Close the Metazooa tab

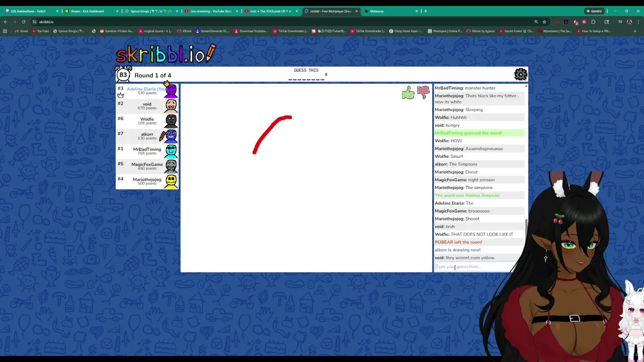tap(417, 11)
